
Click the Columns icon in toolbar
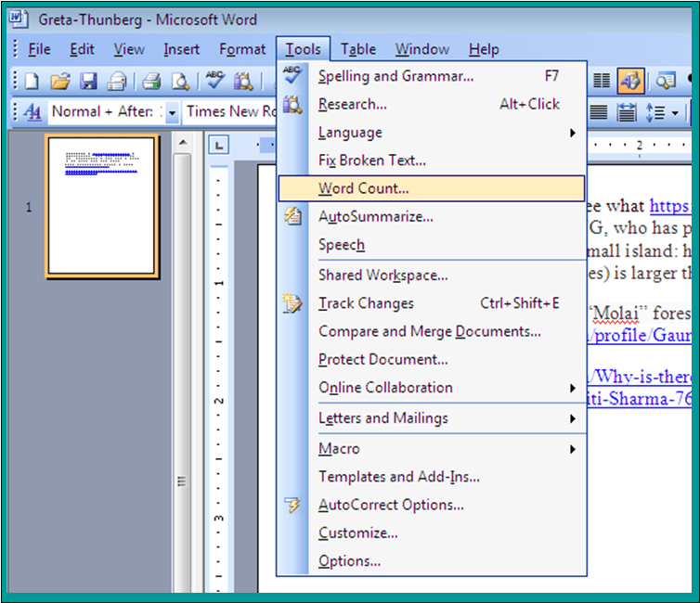(602, 81)
